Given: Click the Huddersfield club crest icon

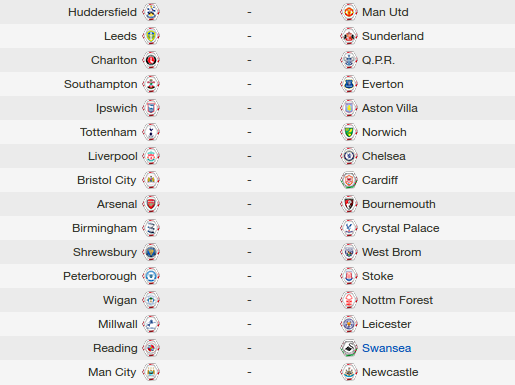Looking at the screenshot, I should [x=151, y=12].
